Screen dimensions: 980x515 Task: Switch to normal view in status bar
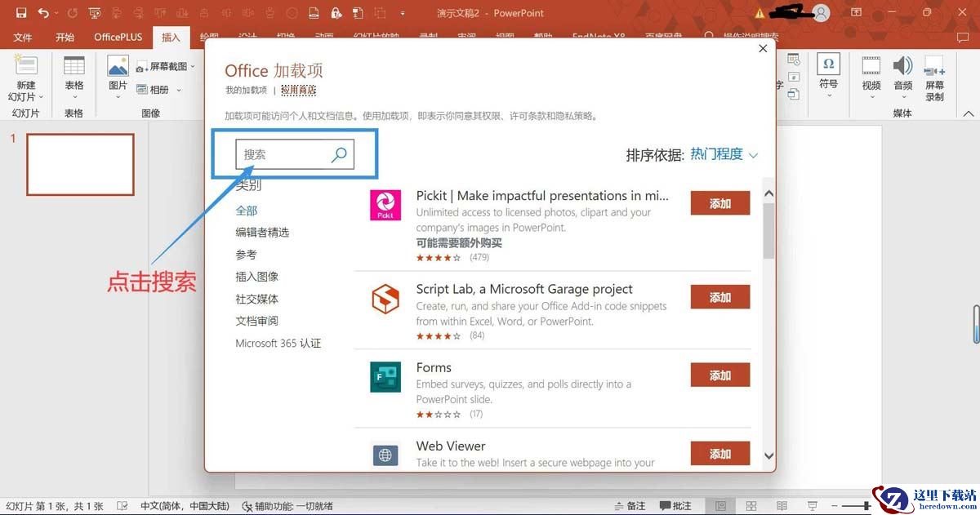click(720, 506)
